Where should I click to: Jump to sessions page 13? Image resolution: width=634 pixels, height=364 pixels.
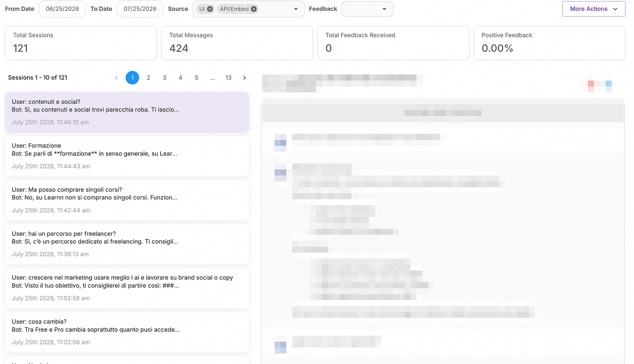click(x=228, y=78)
